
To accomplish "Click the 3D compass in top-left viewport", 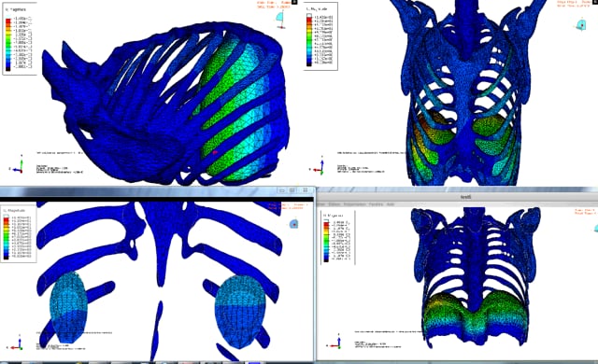I will (x=281, y=20).
